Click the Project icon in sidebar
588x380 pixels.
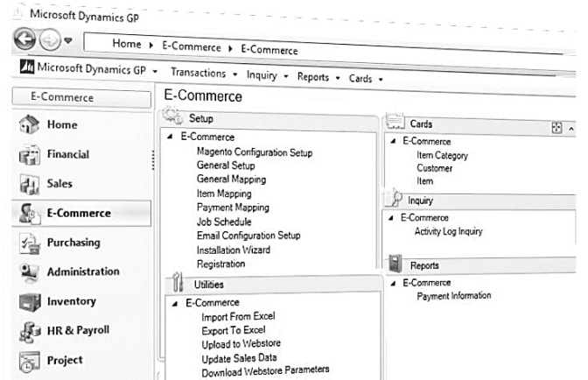[30, 362]
